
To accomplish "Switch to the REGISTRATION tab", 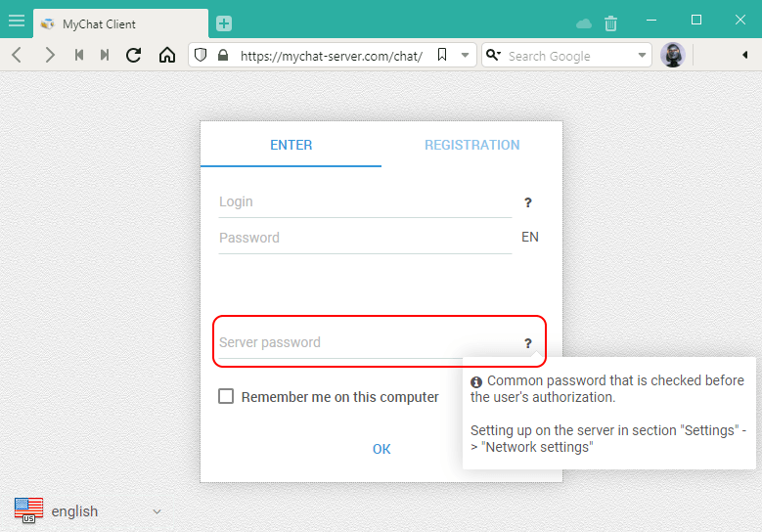I will click(x=471, y=145).
